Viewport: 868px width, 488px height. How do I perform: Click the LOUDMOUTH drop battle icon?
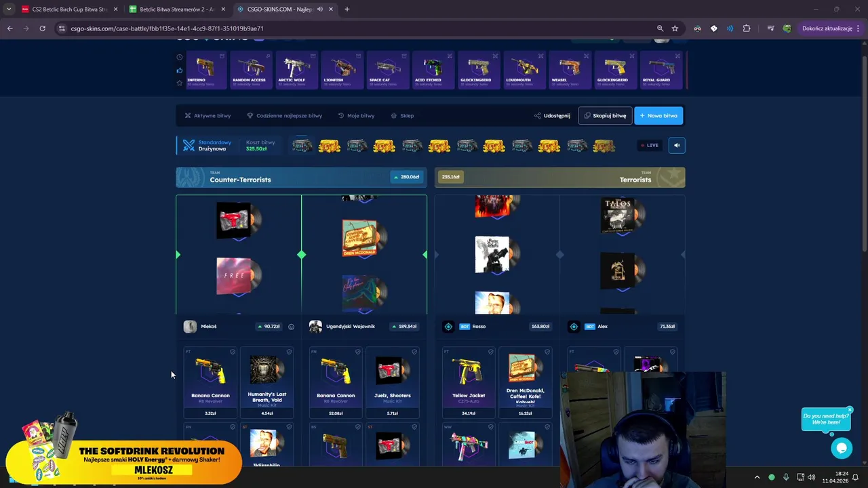(540, 56)
